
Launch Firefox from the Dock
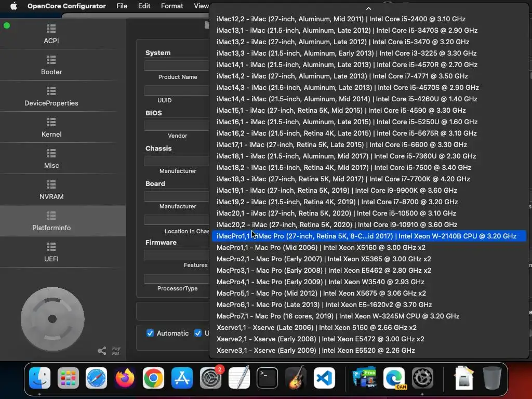pos(125,378)
